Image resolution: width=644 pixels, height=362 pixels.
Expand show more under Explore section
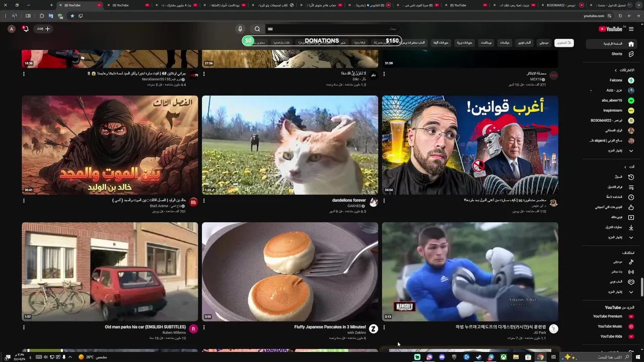coord(631,292)
